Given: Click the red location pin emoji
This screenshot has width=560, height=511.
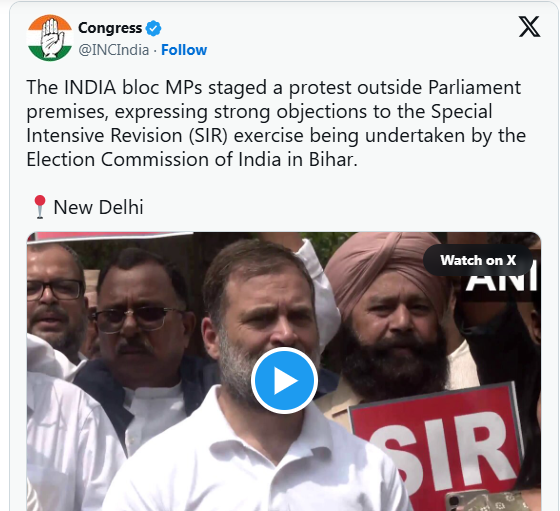Looking at the screenshot, I should tap(40, 207).
